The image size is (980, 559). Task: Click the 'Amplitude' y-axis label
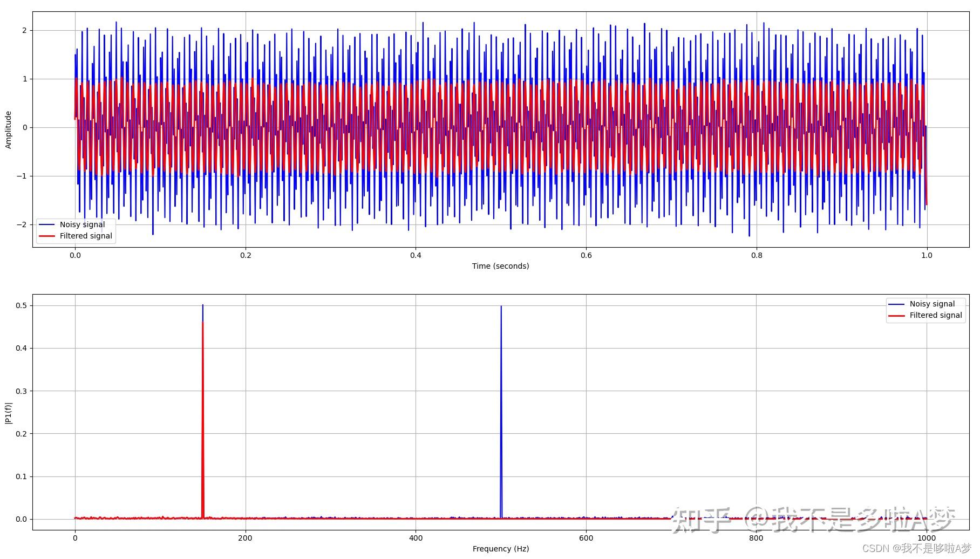[8, 129]
